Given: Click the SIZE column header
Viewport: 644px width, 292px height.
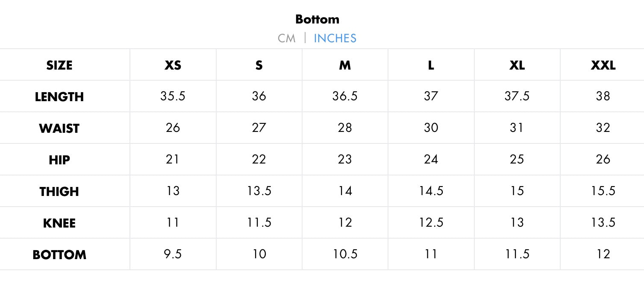Looking at the screenshot, I should coord(59,65).
